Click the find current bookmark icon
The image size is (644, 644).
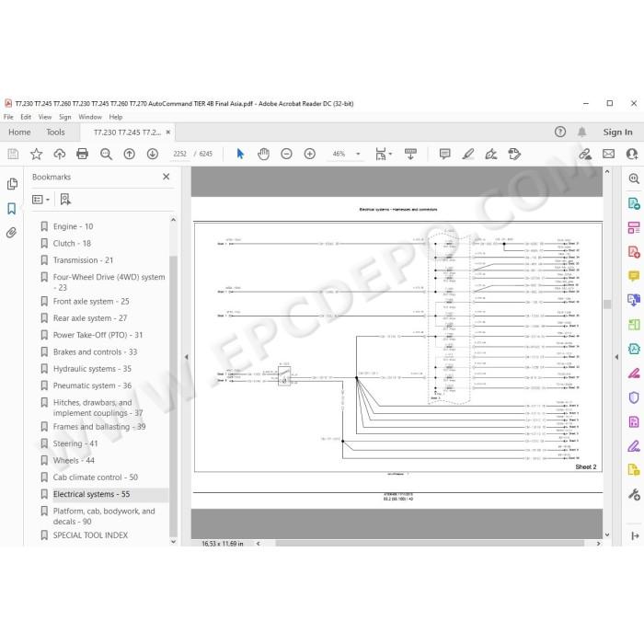point(65,200)
